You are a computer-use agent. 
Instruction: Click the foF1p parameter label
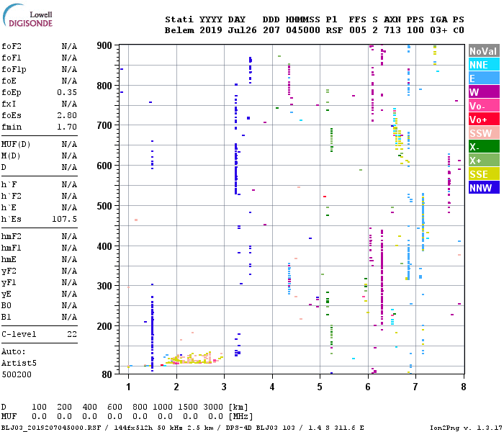[x=14, y=69]
